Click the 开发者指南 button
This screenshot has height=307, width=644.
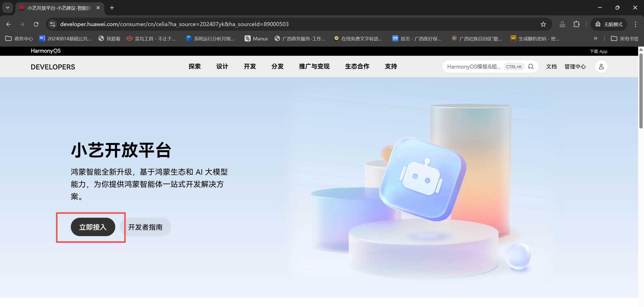click(145, 227)
